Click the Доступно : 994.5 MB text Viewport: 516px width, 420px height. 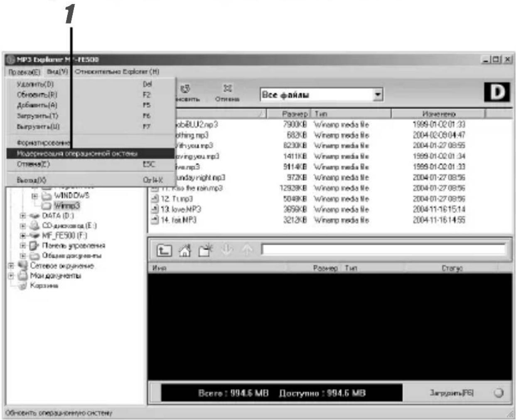coord(322,393)
